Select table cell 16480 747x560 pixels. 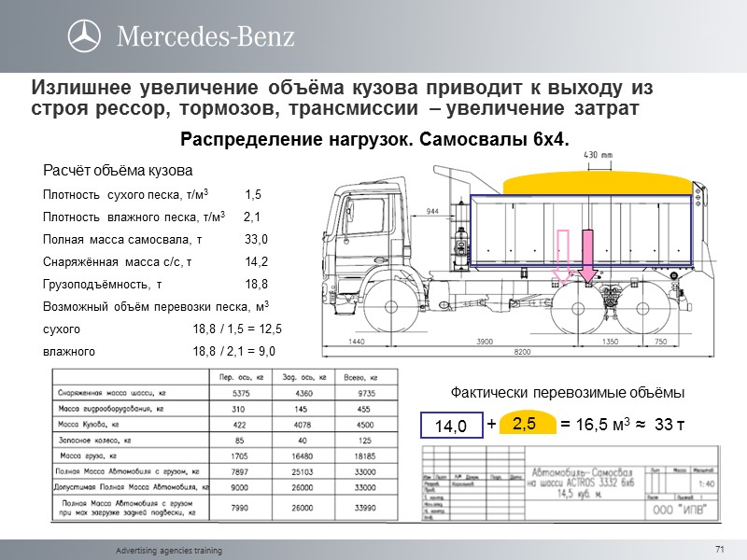point(303,456)
